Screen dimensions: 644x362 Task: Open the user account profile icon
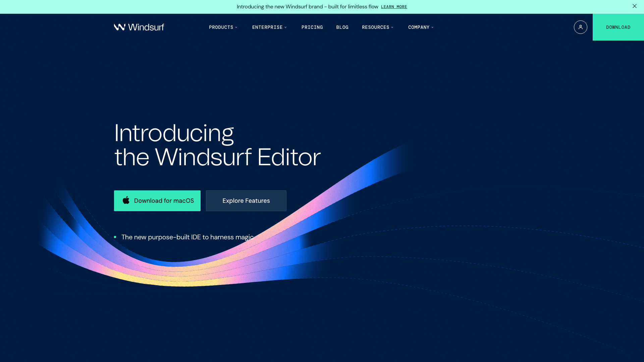coord(580,27)
